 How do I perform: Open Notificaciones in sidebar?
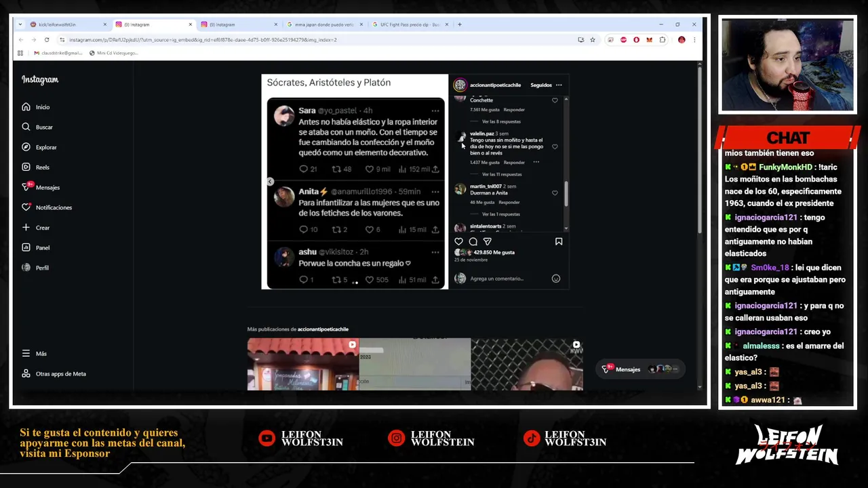(46, 207)
